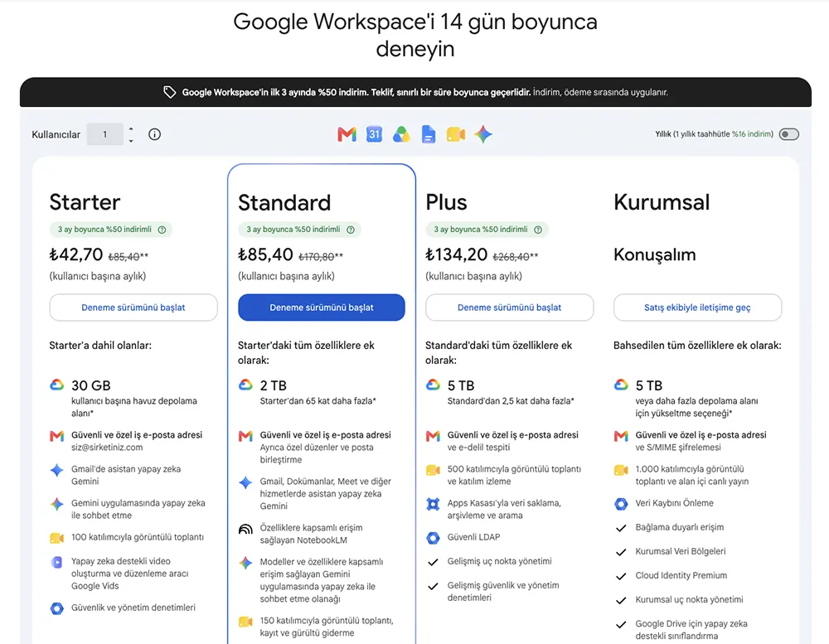Click the Standard plan heading

click(x=284, y=202)
